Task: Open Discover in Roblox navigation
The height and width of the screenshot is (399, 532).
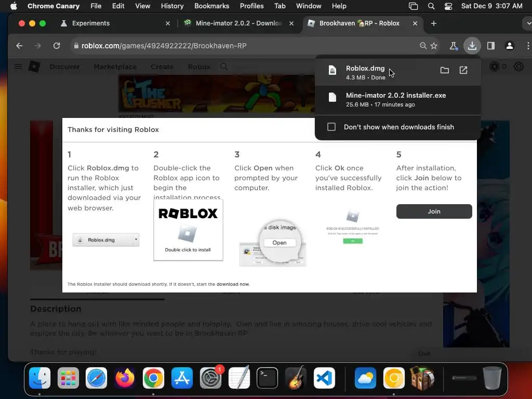Action: (x=64, y=67)
